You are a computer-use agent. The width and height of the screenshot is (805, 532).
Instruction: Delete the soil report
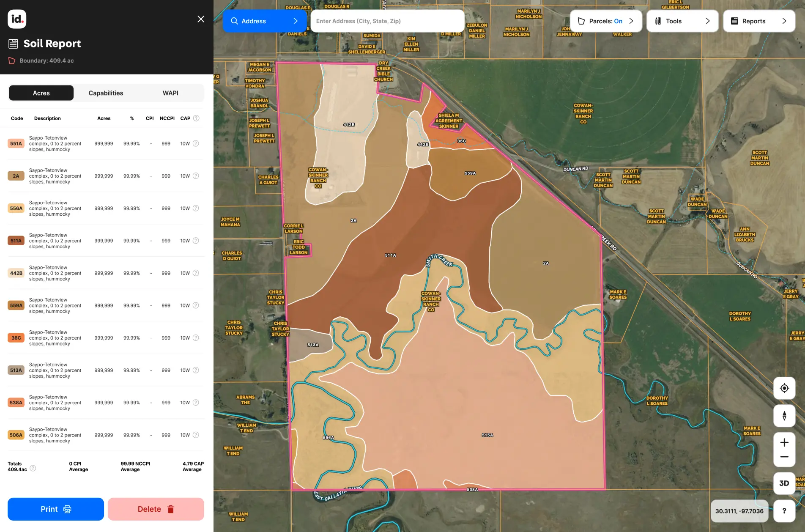[x=156, y=509]
